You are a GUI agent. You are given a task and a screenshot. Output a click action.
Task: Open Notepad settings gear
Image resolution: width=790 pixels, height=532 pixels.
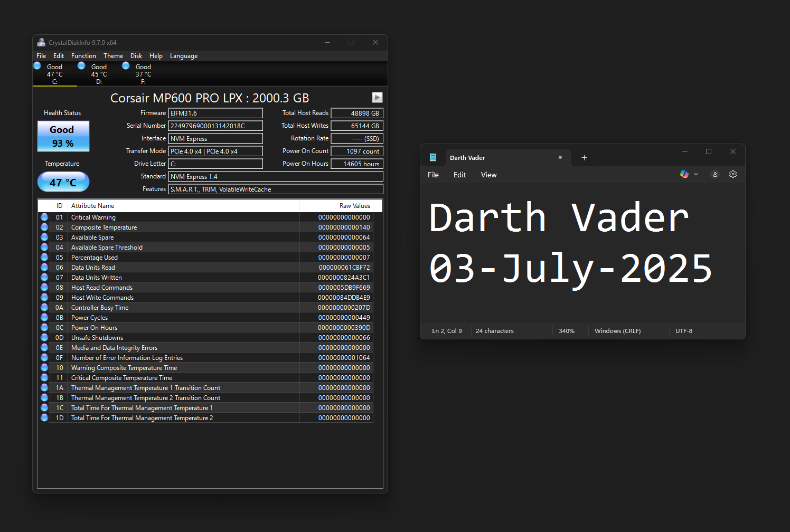coord(733,174)
